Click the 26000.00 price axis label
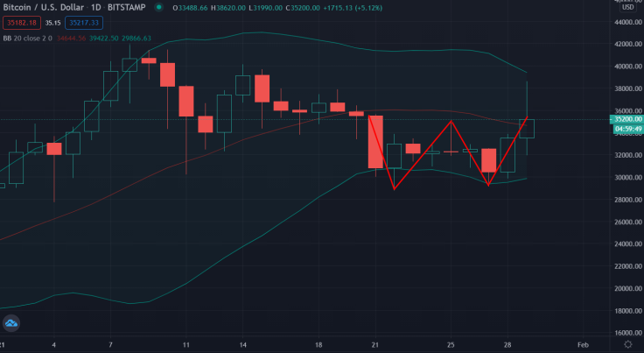Screen dimensions: 644x353 coord(628,222)
